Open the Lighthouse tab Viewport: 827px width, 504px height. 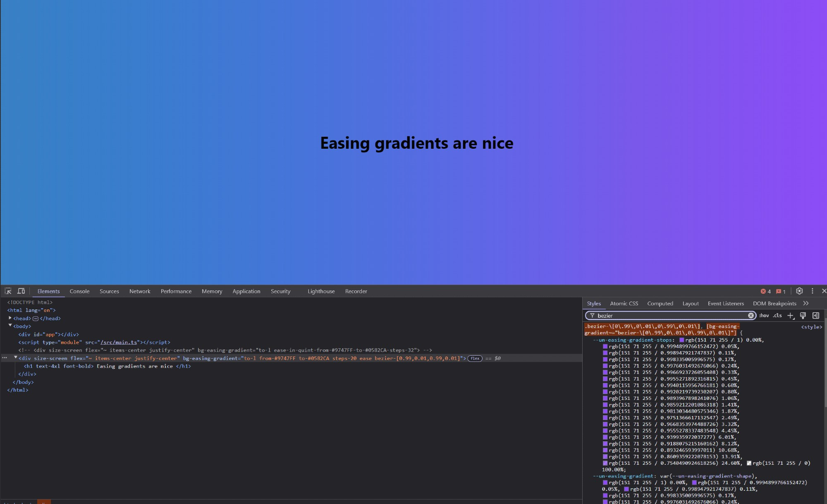pyautogui.click(x=321, y=291)
